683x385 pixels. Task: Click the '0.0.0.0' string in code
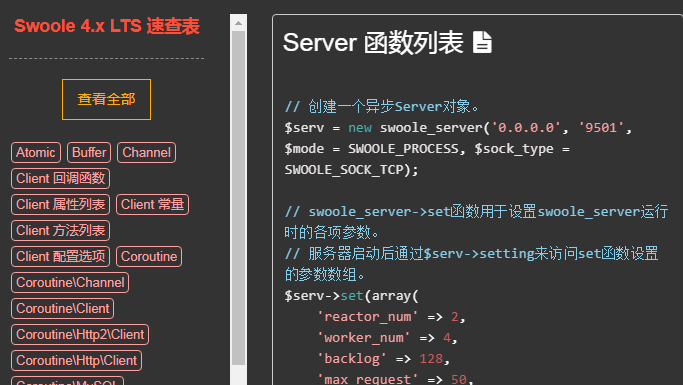[526, 128]
